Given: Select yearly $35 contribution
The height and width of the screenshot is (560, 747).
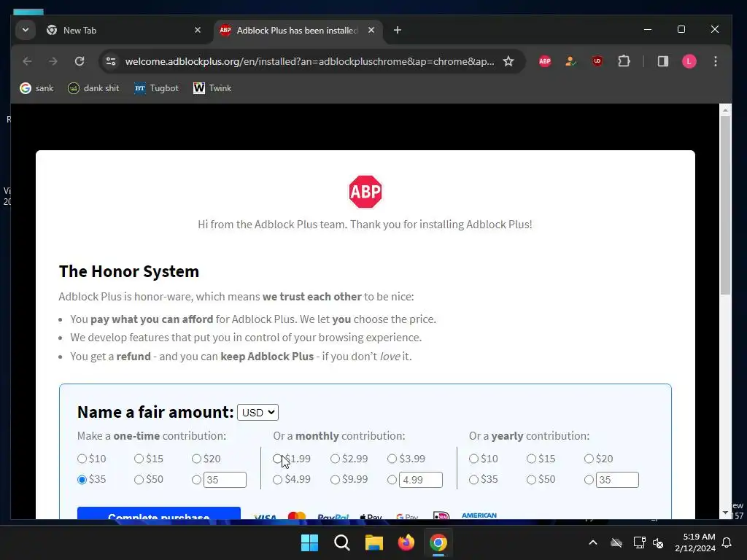Looking at the screenshot, I should (x=473, y=480).
